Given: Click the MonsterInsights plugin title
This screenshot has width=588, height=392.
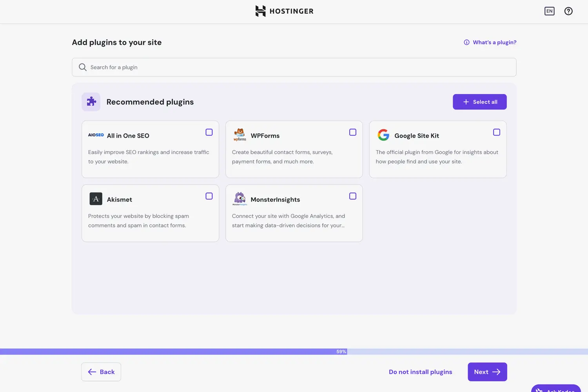Looking at the screenshot, I should (x=275, y=200).
